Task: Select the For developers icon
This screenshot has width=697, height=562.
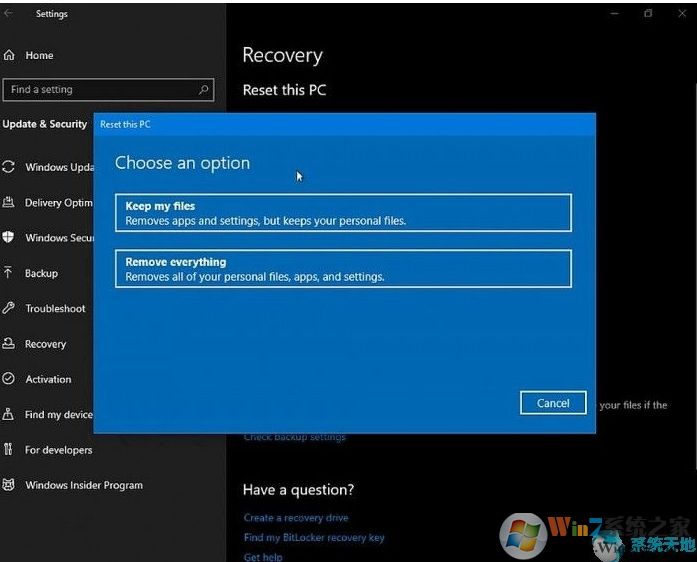Action: pos(8,449)
